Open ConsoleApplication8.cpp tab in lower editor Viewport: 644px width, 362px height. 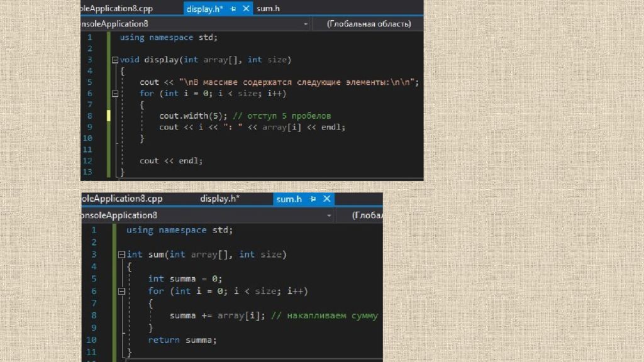click(122, 199)
